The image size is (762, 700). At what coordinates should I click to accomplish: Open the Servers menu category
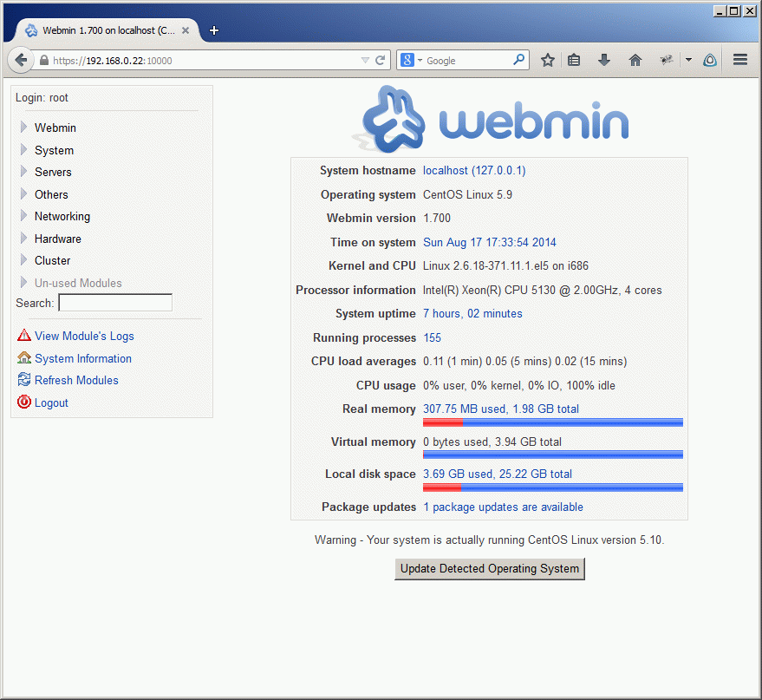point(53,172)
